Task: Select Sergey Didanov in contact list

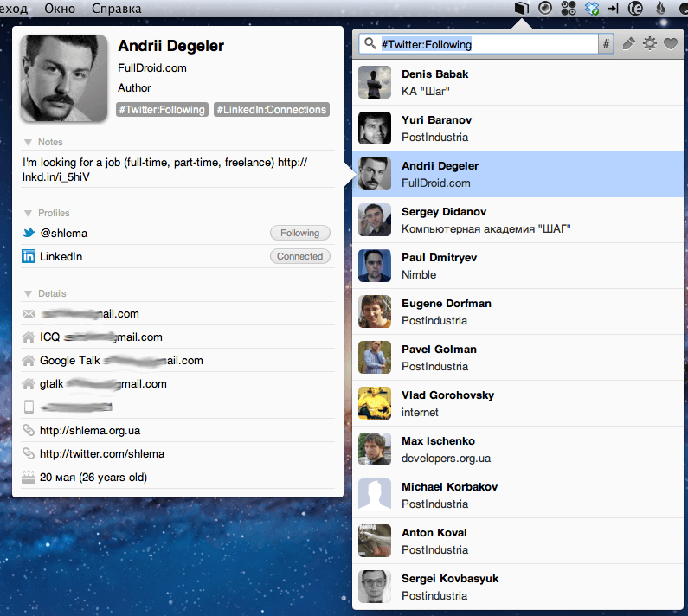Action: point(518,220)
